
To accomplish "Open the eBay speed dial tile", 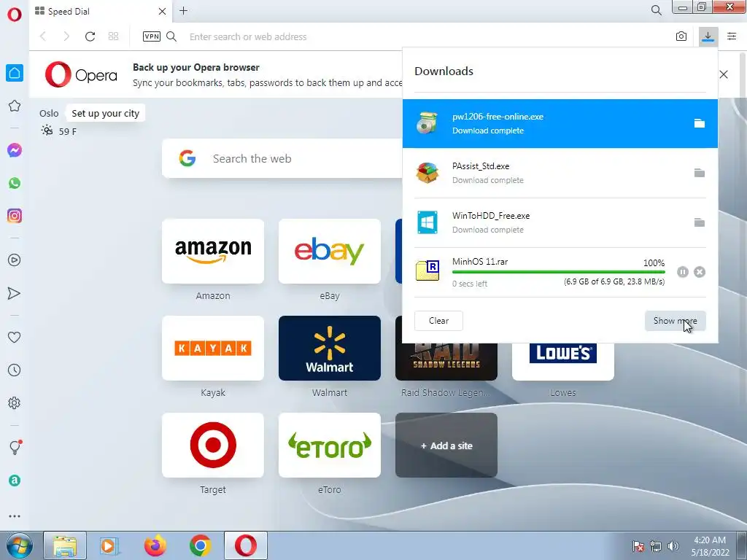I will [330, 252].
